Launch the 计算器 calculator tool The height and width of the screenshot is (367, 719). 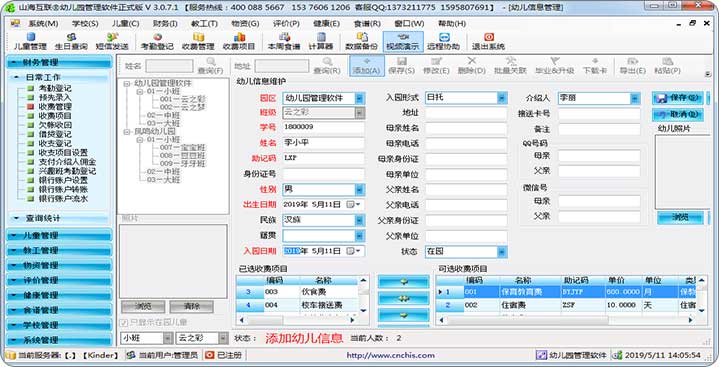coord(321,41)
